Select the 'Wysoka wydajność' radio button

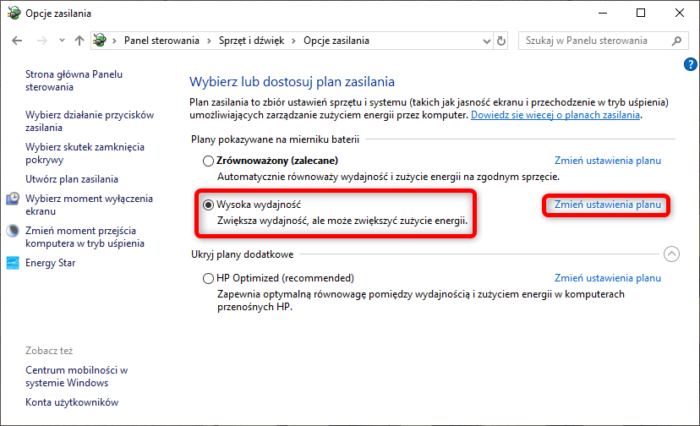[208, 205]
